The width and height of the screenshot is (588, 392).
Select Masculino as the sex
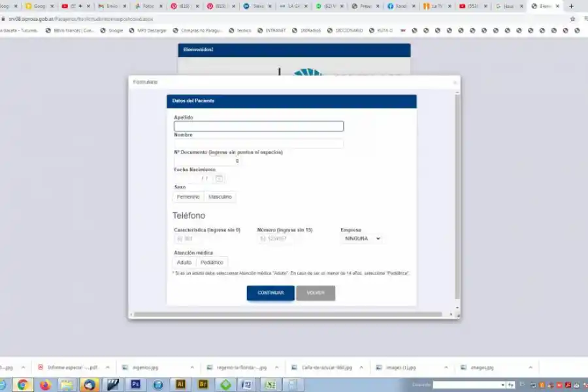point(220,197)
